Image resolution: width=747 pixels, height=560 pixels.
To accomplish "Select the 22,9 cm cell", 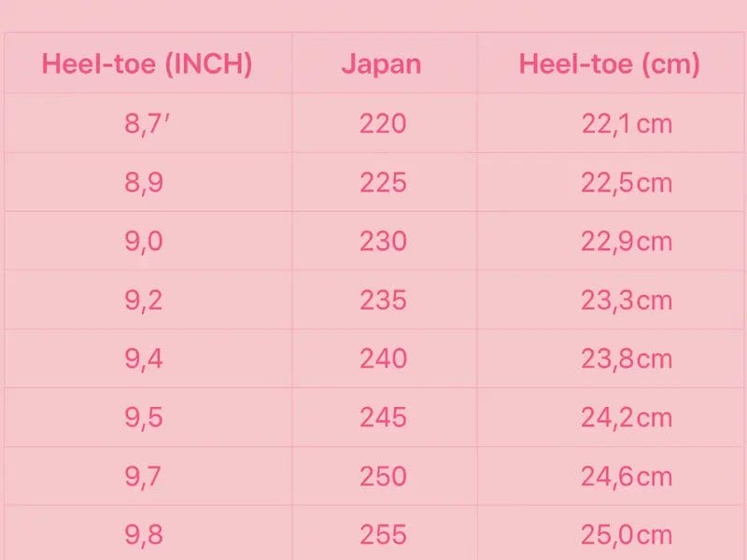I will (x=626, y=241).
